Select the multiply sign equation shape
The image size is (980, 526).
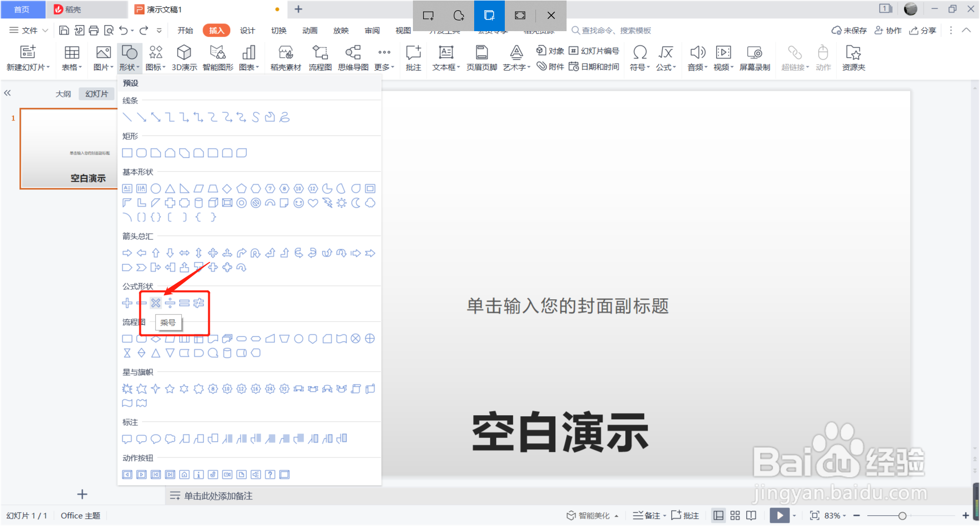pyautogui.click(x=156, y=303)
